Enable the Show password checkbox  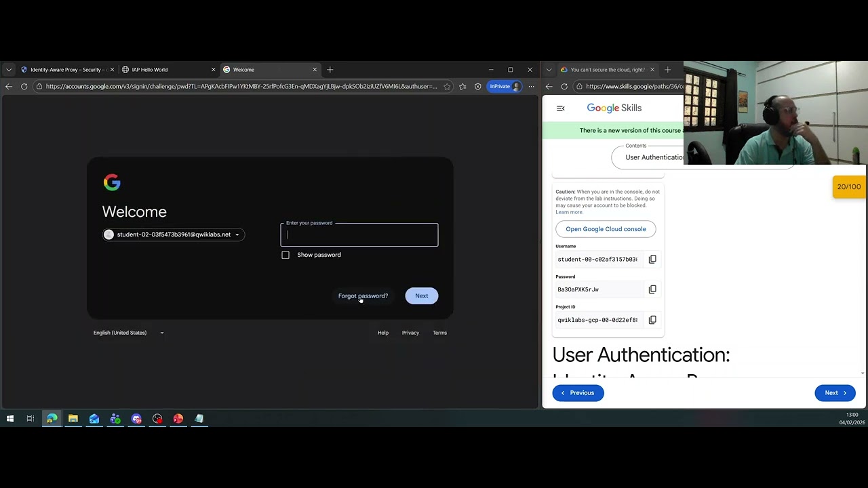pyautogui.click(x=285, y=255)
